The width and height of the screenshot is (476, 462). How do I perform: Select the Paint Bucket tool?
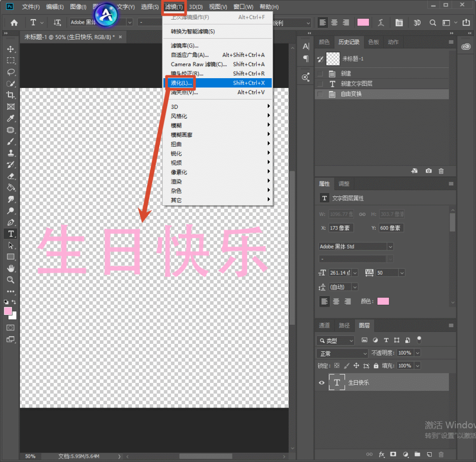(11, 187)
